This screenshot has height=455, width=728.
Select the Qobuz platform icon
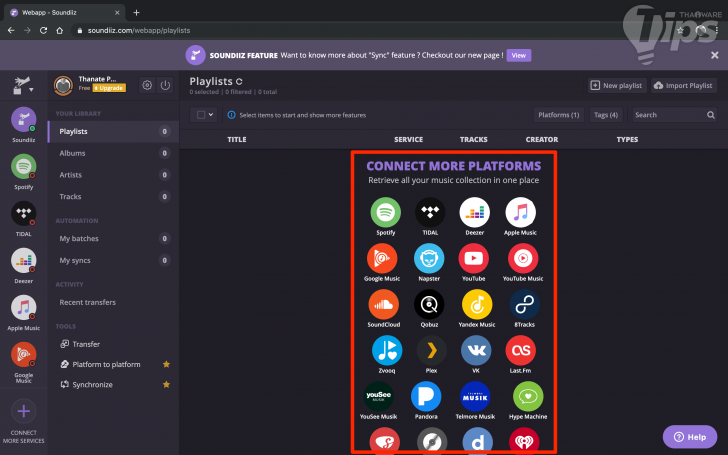point(429,304)
